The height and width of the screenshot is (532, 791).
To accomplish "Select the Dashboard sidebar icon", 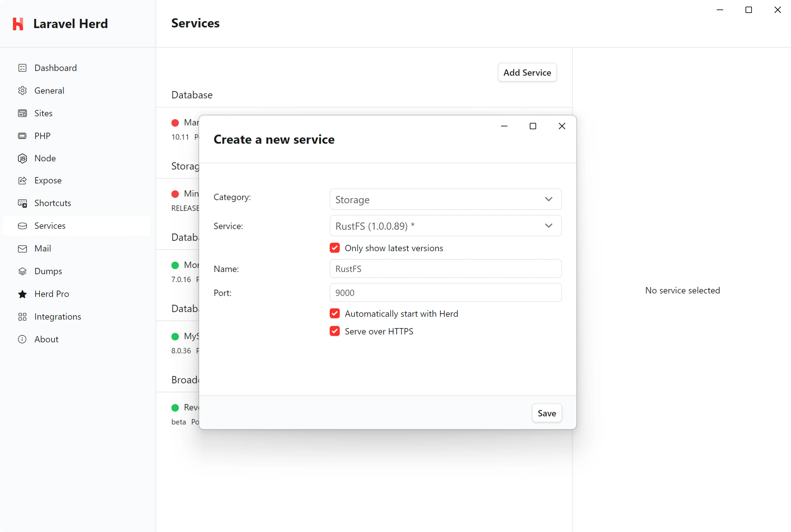I will click(x=22, y=68).
